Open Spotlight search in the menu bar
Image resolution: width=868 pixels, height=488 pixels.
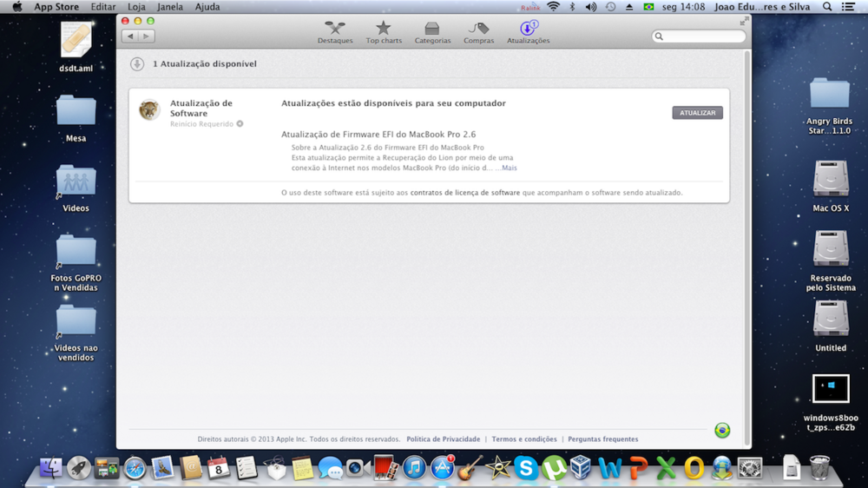pyautogui.click(x=827, y=7)
